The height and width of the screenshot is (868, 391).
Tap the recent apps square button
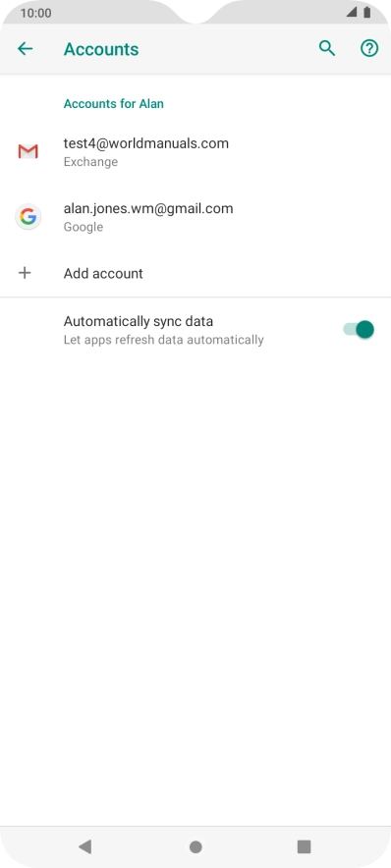coord(304,845)
